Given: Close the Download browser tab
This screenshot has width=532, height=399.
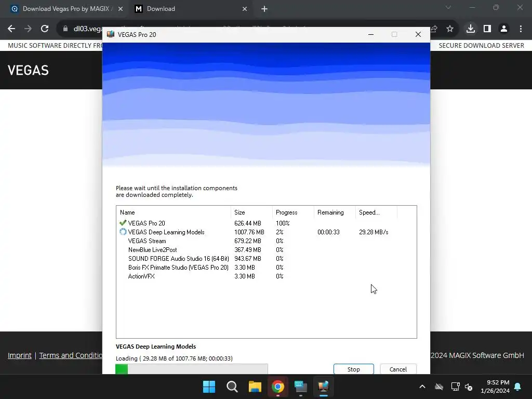Looking at the screenshot, I should click(245, 9).
